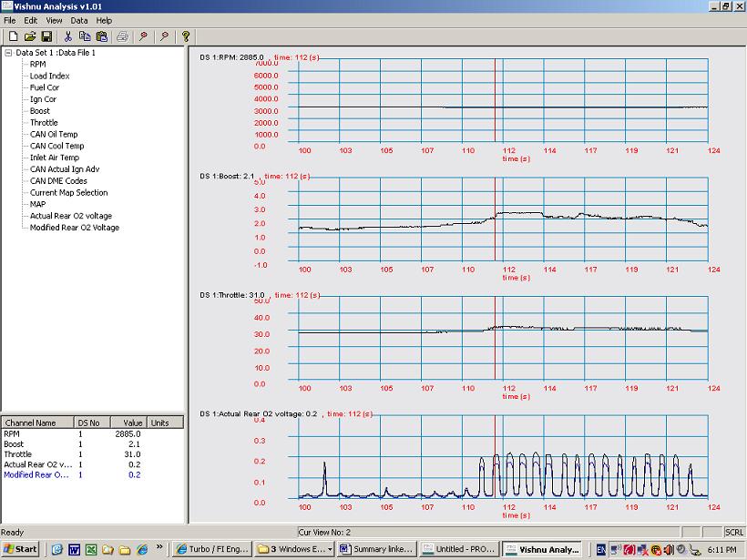Click the Print toolbar icon
747x560 pixels.
(x=122, y=36)
